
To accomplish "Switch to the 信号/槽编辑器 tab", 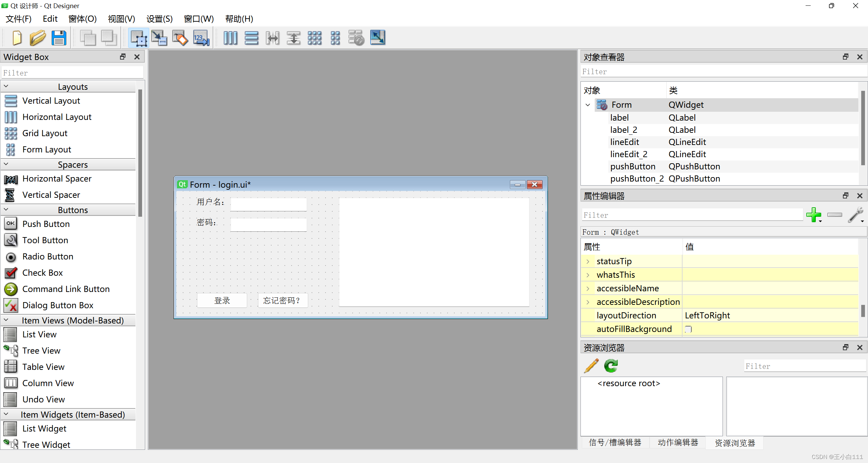I will [x=615, y=443].
